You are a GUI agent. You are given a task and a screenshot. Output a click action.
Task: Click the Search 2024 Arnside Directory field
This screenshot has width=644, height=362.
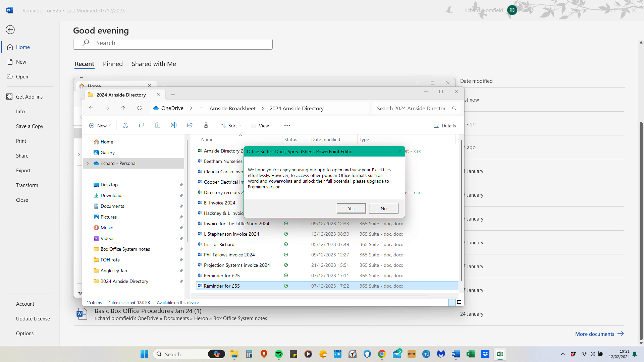pos(411,108)
